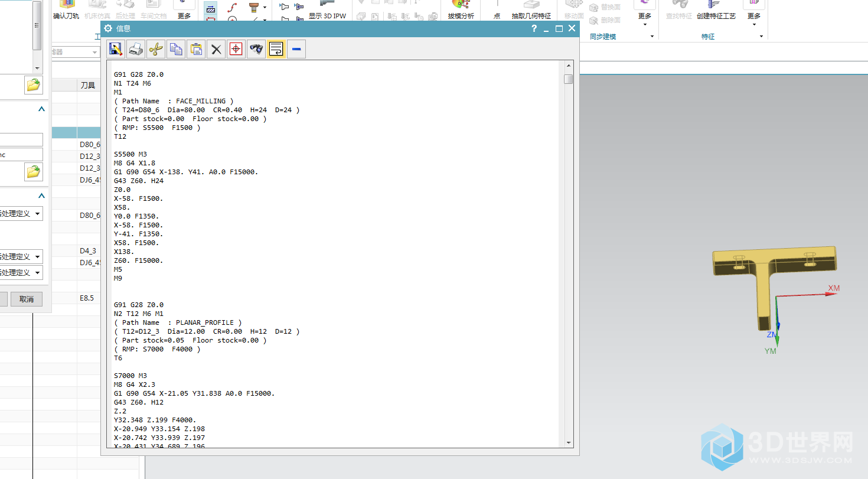Open help with the question mark
This screenshot has width=868, height=479.
[534, 28]
